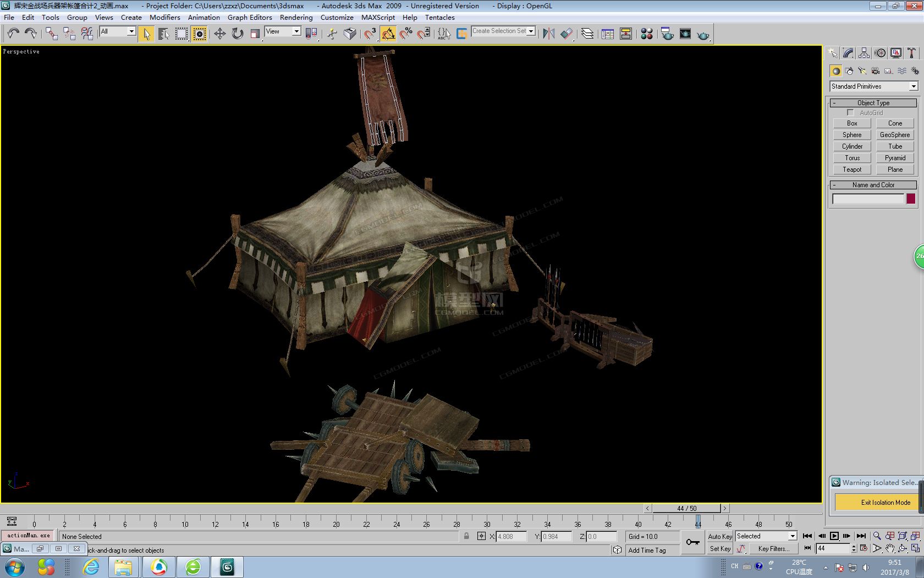Open the Utilities hammer panel tab
This screenshot has width=924, height=578.
(912, 53)
